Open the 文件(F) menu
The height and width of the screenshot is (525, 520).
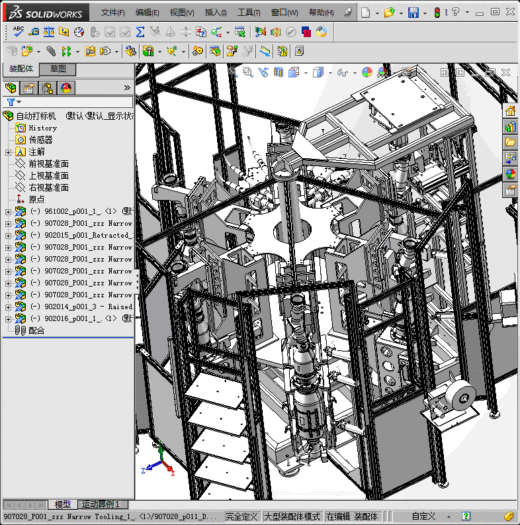[x=113, y=13]
